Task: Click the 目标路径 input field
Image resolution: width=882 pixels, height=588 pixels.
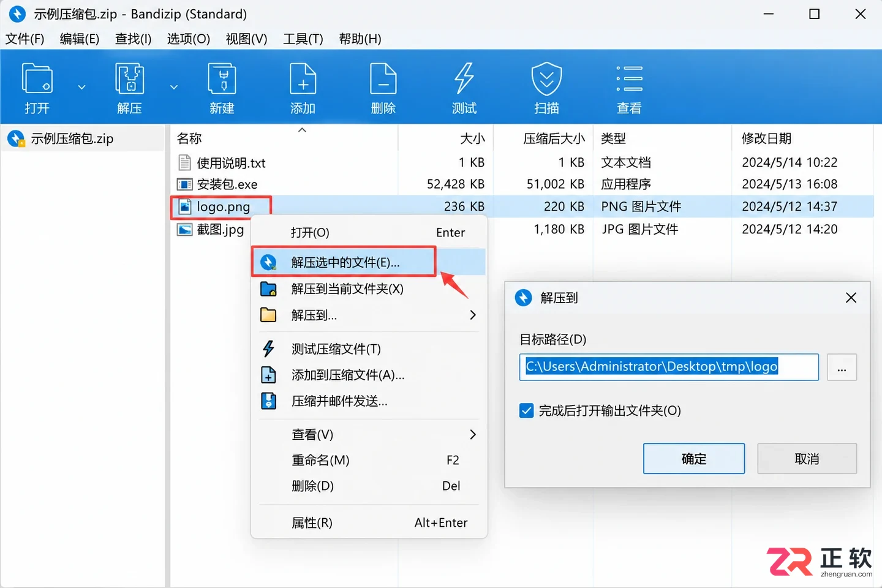Action: point(669,367)
